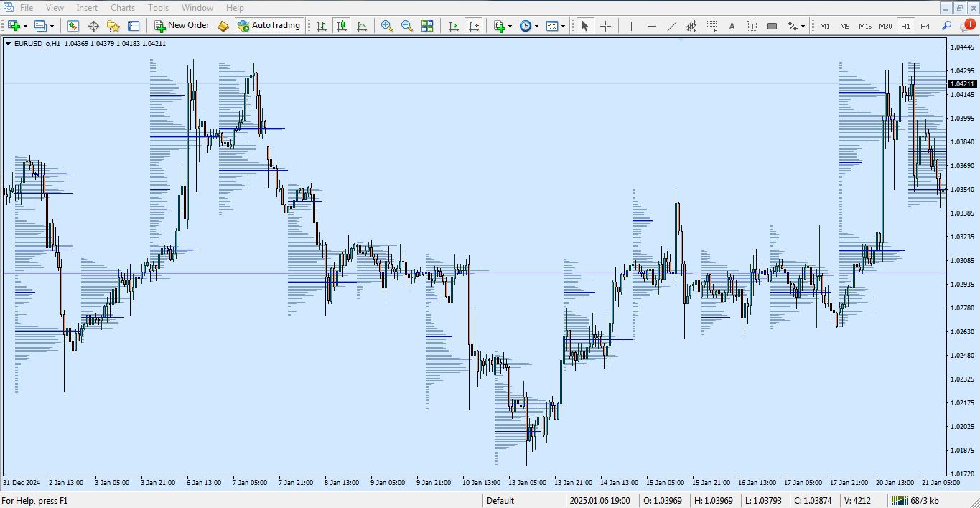This screenshot has width=980, height=508.
Task: Select the Crosshair tool
Action: coord(605,26)
